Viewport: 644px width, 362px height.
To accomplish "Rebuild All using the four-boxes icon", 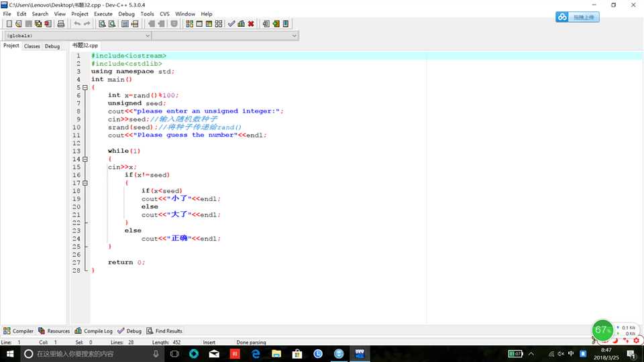I will 219,24.
